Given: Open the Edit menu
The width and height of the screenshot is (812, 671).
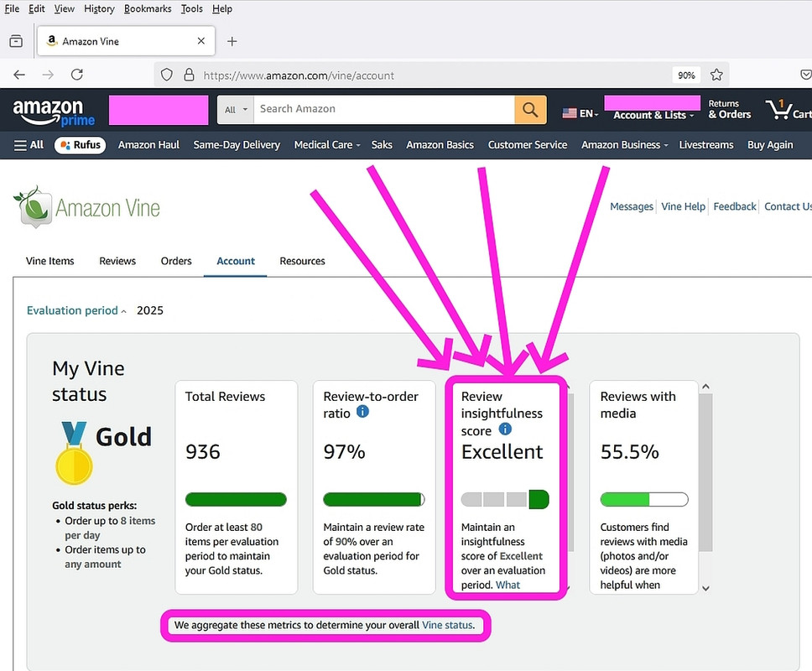Looking at the screenshot, I should point(36,8).
